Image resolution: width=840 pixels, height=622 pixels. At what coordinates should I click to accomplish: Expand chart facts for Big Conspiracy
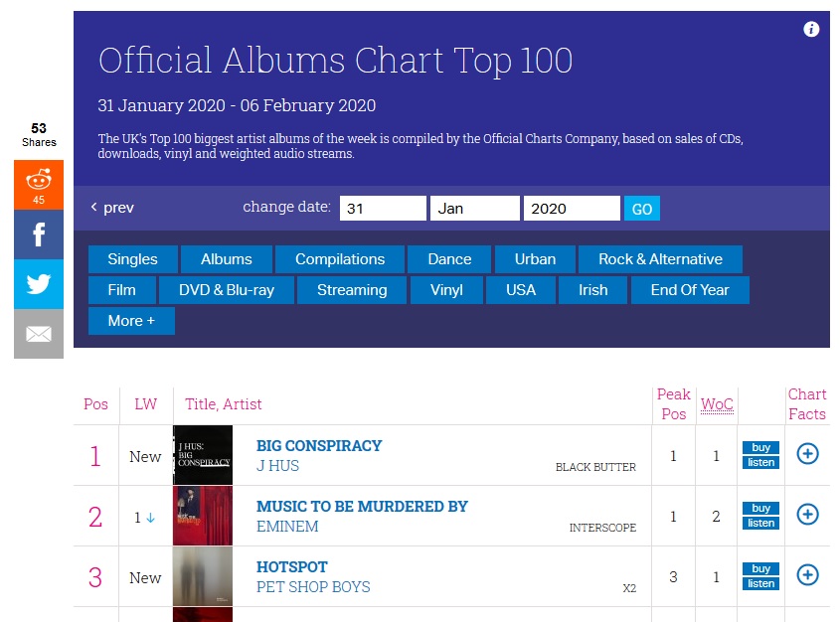click(x=807, y=454)
